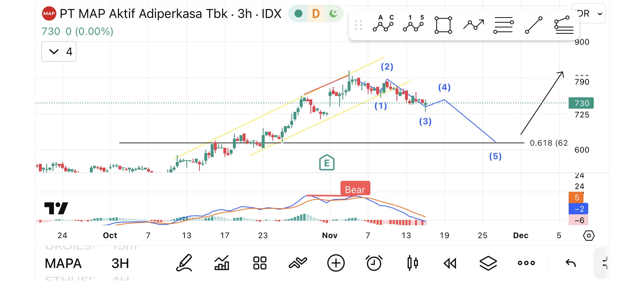
Task: Open the layout grid templates icon
Action: click(260, 263)
